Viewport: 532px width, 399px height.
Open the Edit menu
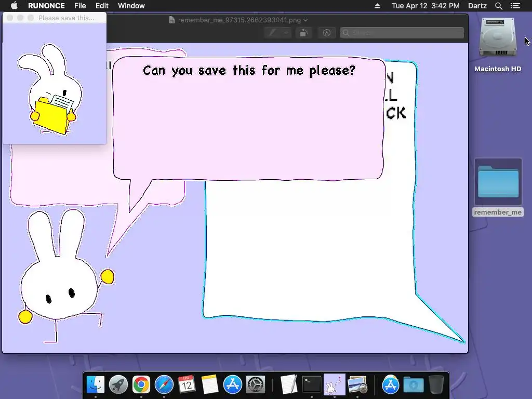(102, 6)
